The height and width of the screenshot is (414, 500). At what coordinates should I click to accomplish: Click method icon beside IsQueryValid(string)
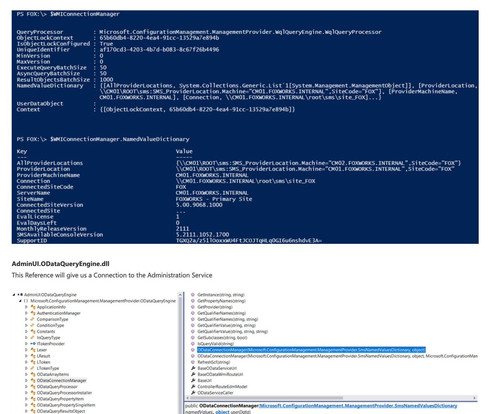coord(193,344)
